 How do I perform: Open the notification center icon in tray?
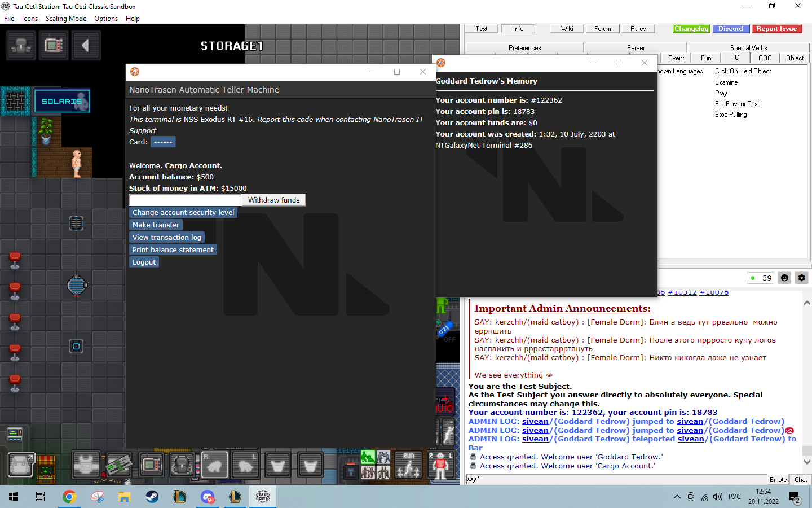795,497
